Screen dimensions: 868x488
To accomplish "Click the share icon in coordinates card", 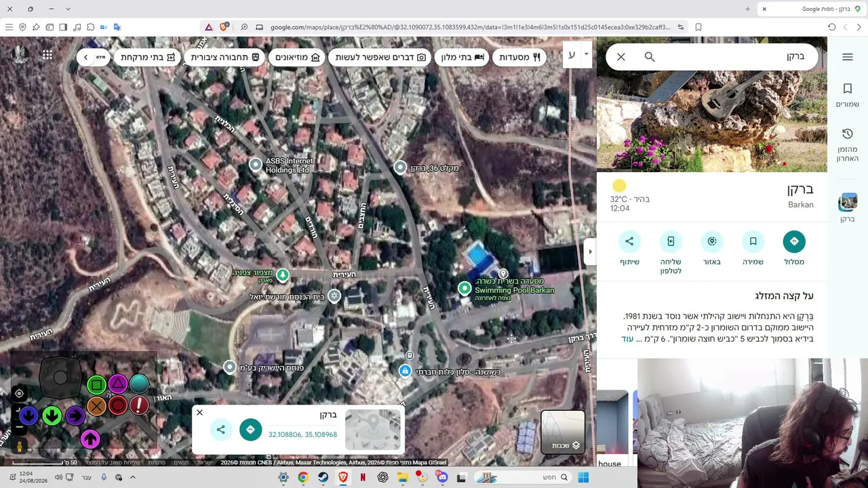I will click(x=221, y=430).
